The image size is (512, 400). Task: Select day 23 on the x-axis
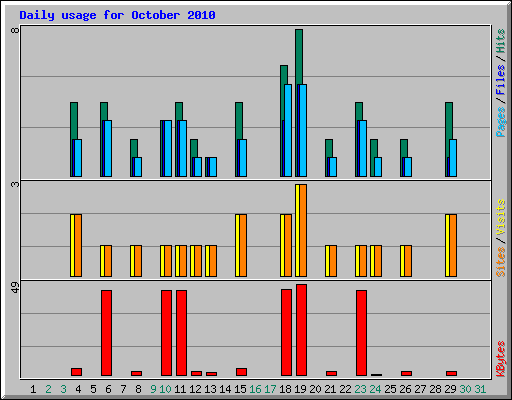coord(360,389)
